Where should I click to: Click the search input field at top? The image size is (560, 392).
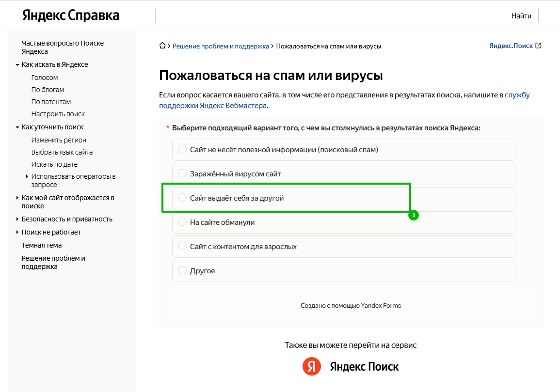pos(329,16)
